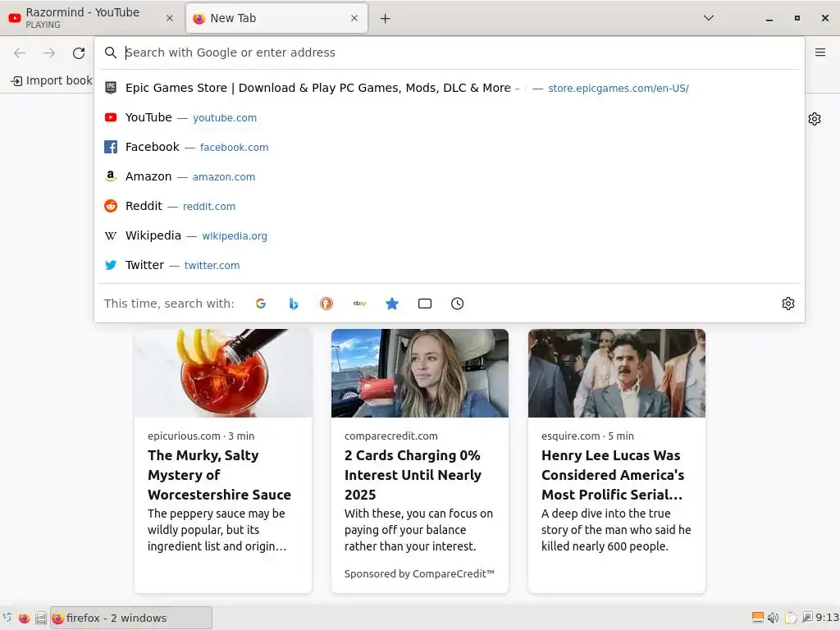Viewport: 840px width, 630px height.
Task: Choose the YouTube suggestion row
Action: [x=449, y=118]
